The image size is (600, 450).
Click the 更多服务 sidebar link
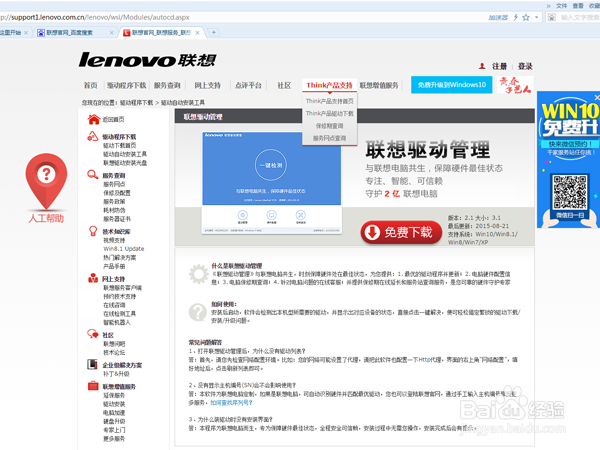[114, 439]
